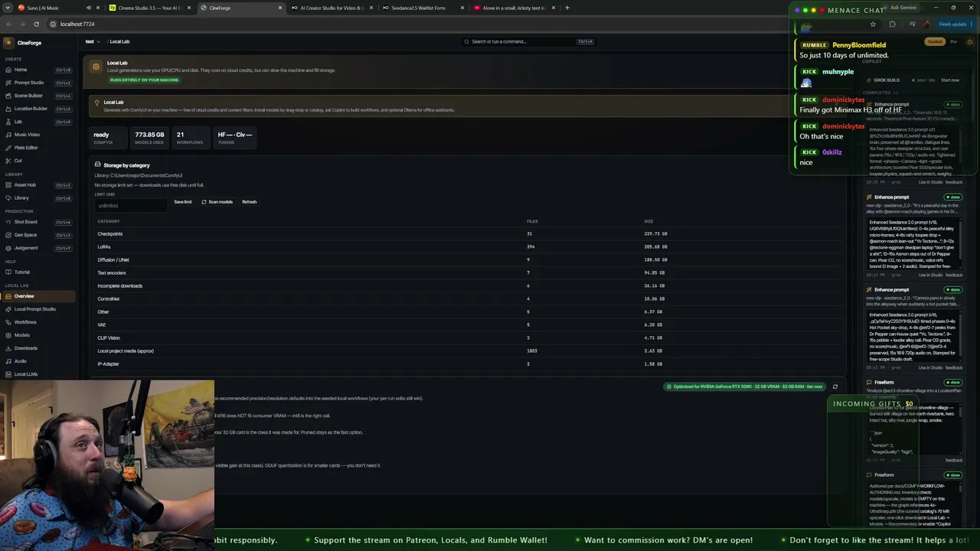Focus the 'Search or run a command' box
The width and height of the screenshot is (980, 551).
pyautogui.click(x=528, y=41)
